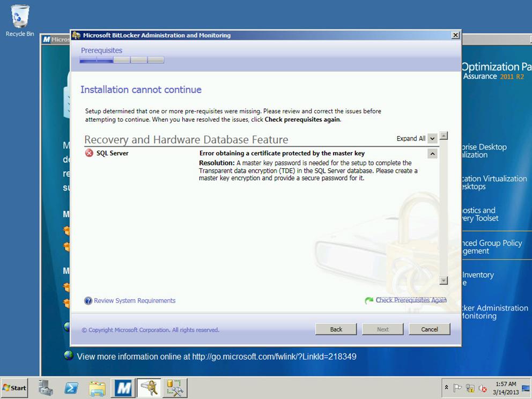532x399 pixels.
Task: Click the green Check Prerequisites Again arrow icon
Action: click(x=369, y=300)
